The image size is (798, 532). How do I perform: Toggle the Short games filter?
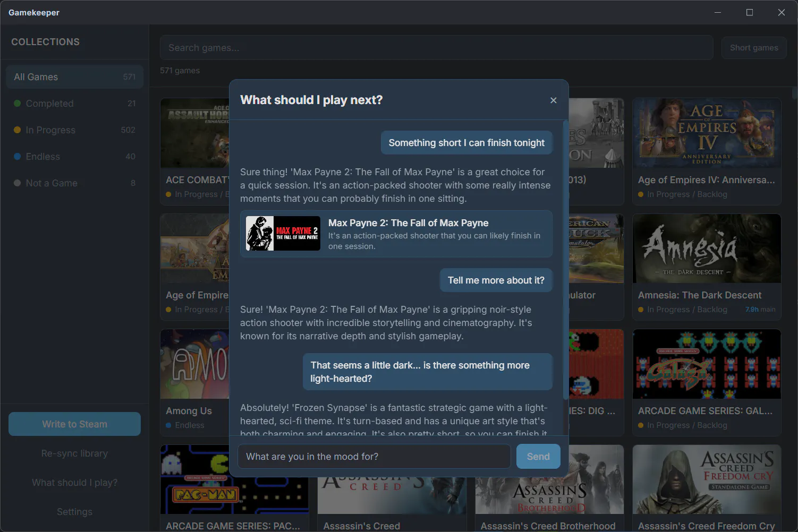(754, 48)
